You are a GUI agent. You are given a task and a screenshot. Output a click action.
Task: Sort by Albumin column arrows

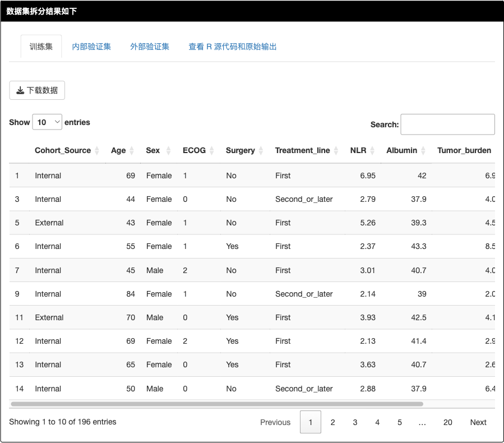click(x=423, y=150)
